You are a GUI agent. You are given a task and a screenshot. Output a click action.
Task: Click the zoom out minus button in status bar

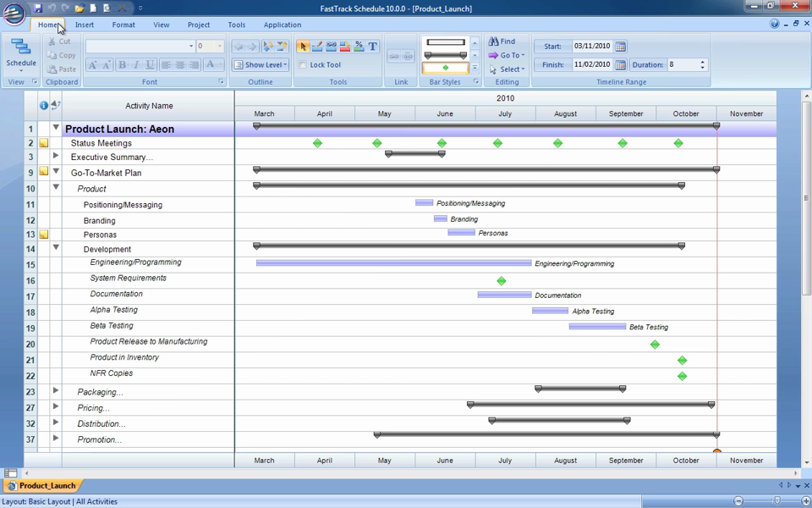738,500
